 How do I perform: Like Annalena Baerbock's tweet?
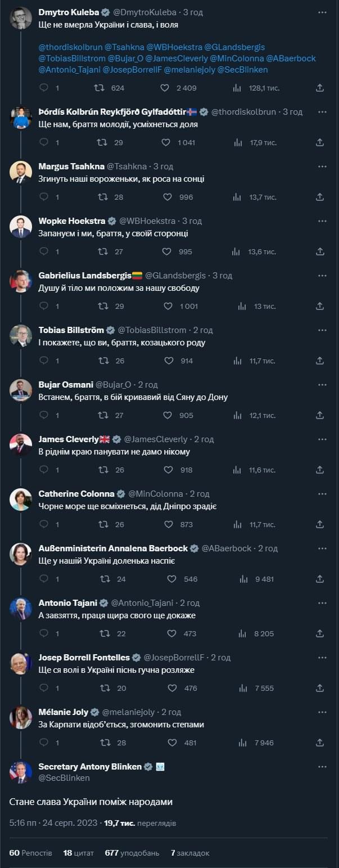[x=171, y=579]
